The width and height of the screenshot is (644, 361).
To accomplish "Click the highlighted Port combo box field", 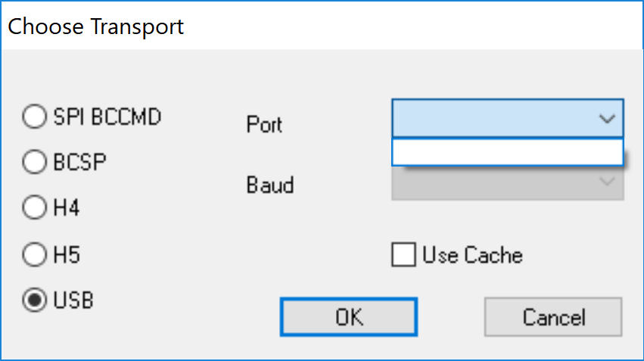I will (496, 119).
